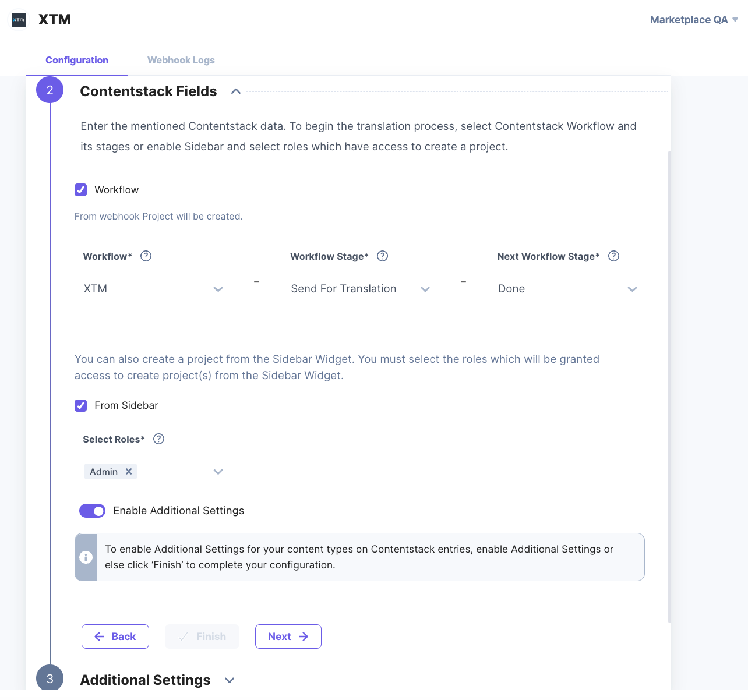This screenshot has width=748, height=700.
Task: Open help for Workflow Stage field
Action: 383,256
